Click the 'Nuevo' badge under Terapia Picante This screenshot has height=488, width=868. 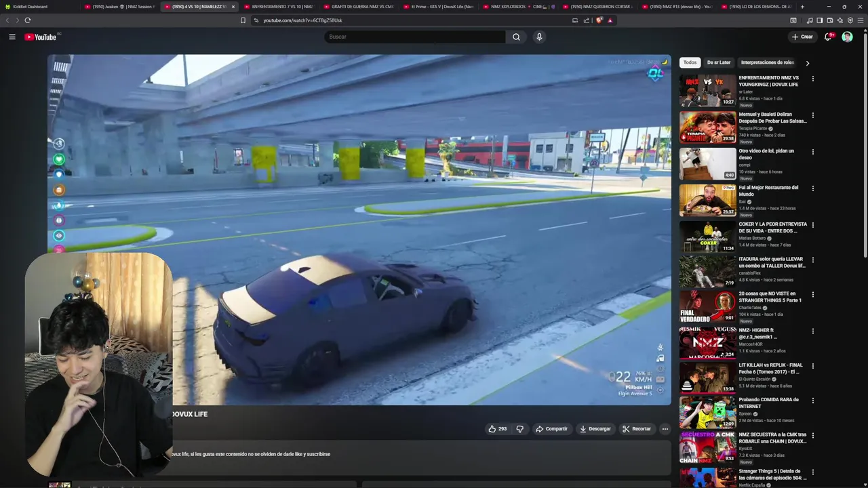tap(746, 142)
